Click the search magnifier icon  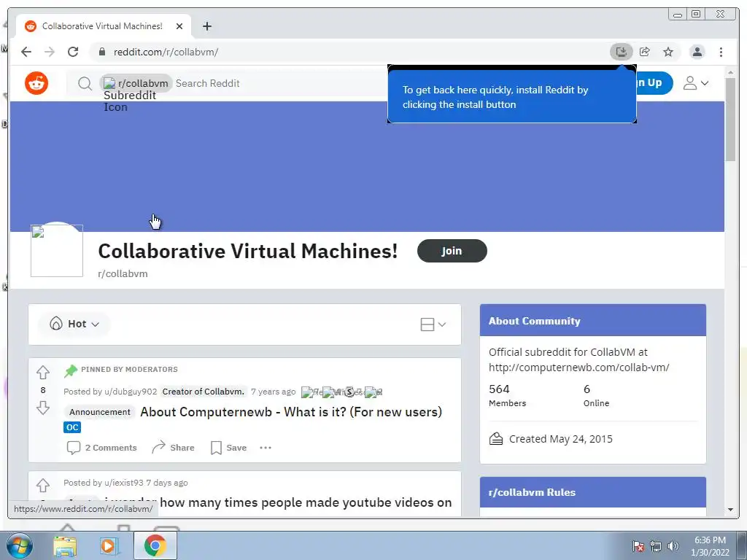coord(85,84)
